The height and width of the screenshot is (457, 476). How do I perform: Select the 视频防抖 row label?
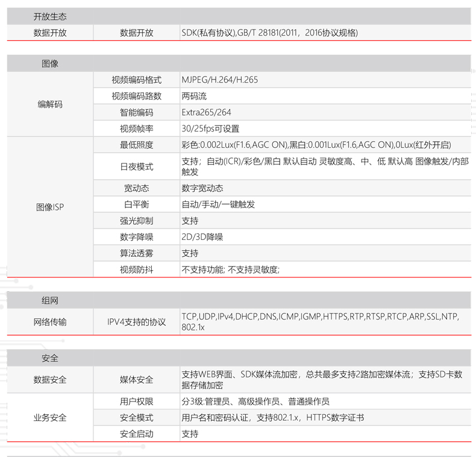(x=137, y=269)
